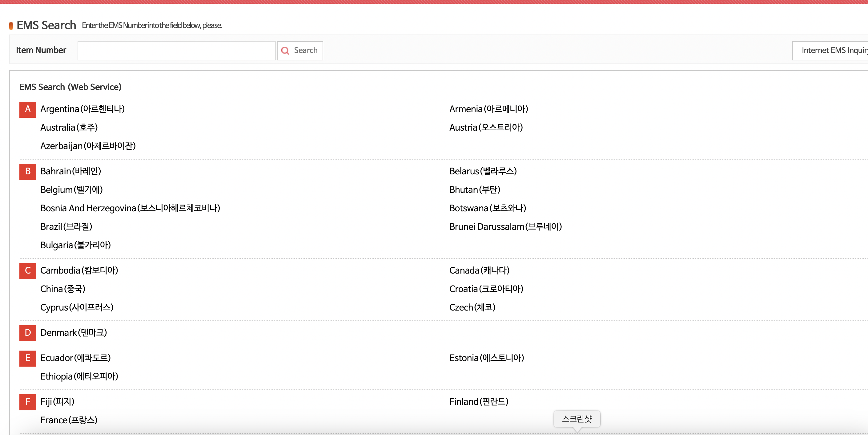Viewport: 868px width, 435px height.
Task: Click the France country link
Action: [x=69, y=420]
